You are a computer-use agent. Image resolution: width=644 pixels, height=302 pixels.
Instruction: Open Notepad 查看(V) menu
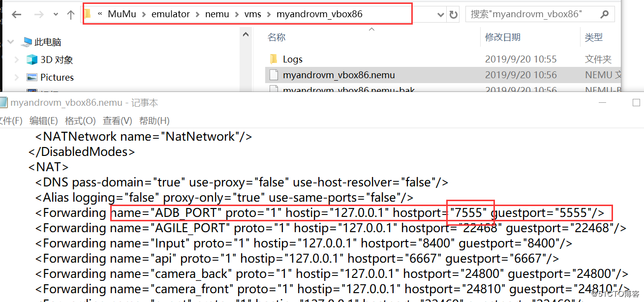tap(117, 121)
